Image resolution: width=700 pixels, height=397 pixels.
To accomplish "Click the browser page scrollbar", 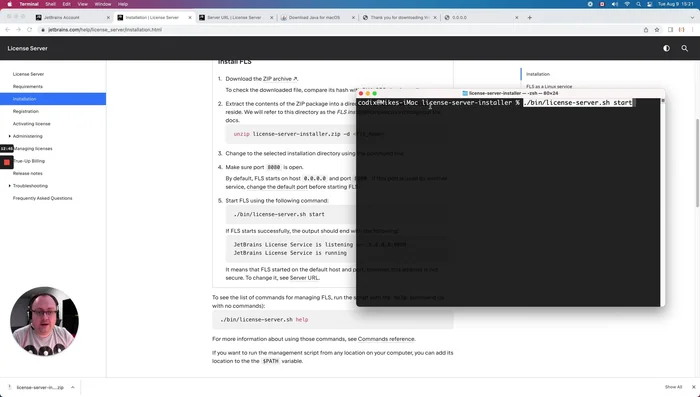I will click(697, 163).
